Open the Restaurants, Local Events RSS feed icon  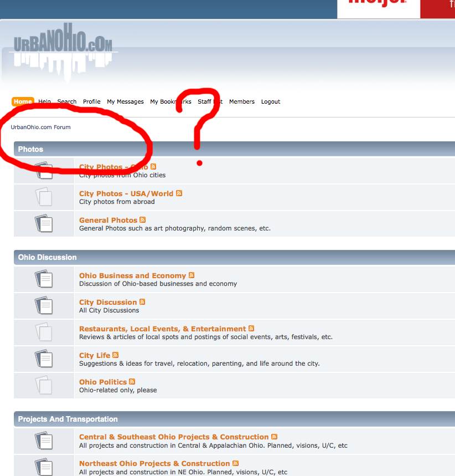pos(251,329)
